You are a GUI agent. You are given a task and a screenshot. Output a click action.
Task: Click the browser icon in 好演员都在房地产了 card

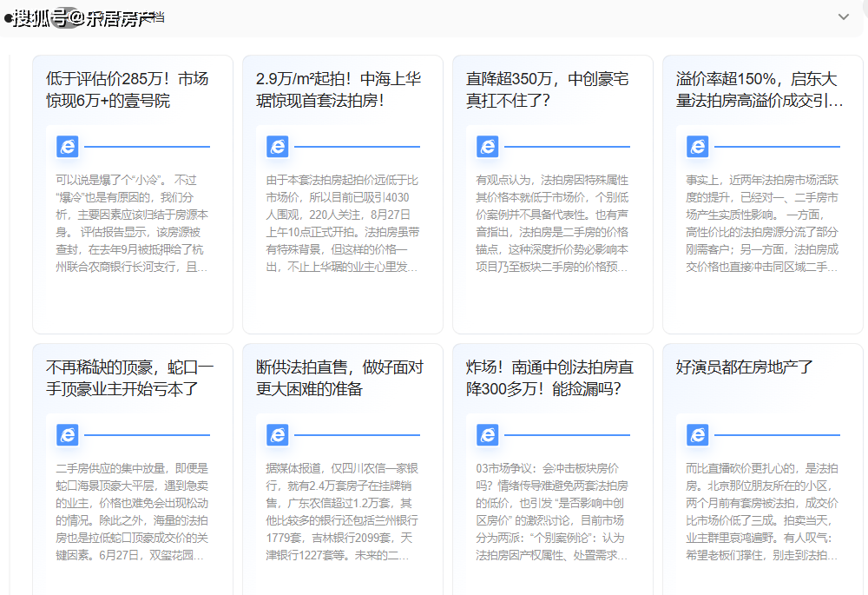point(698,434)
